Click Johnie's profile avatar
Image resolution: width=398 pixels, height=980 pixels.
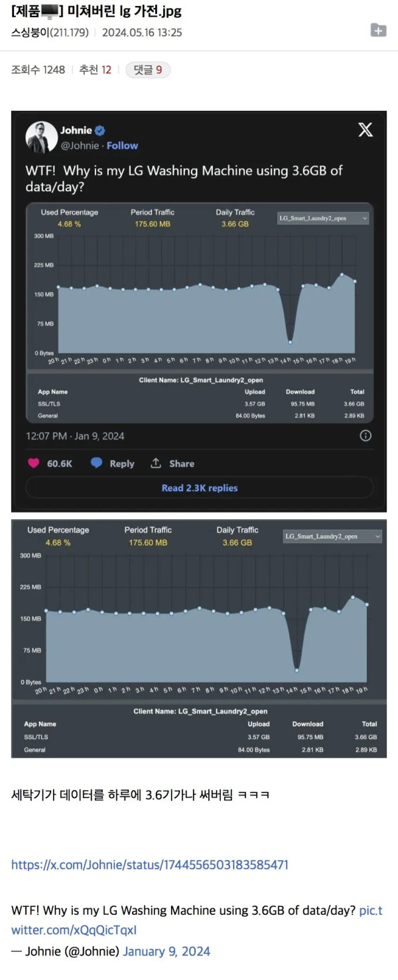point(41,137)
